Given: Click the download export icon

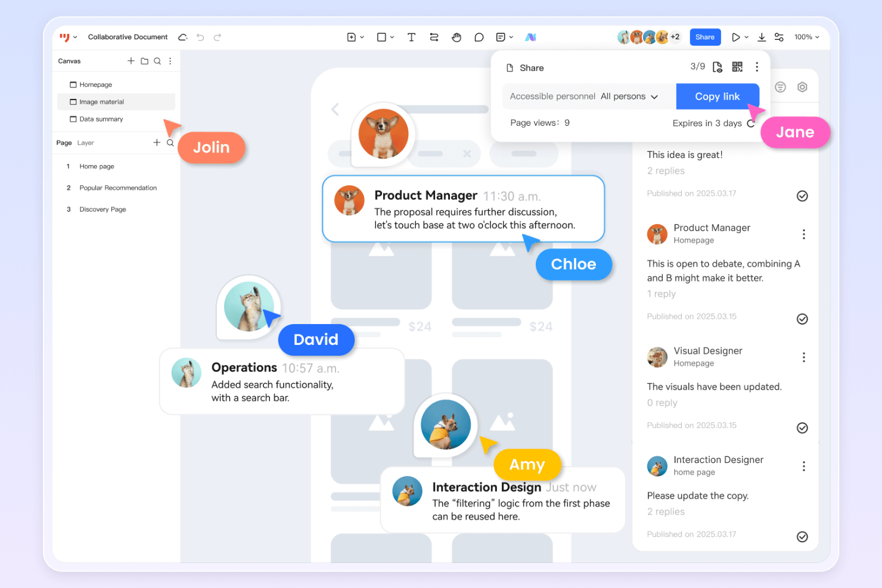Looking at the screenshot, I should 762,37.
